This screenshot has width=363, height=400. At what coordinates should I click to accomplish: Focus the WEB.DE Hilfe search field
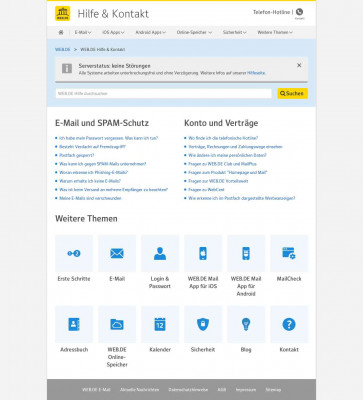[164, 94]
